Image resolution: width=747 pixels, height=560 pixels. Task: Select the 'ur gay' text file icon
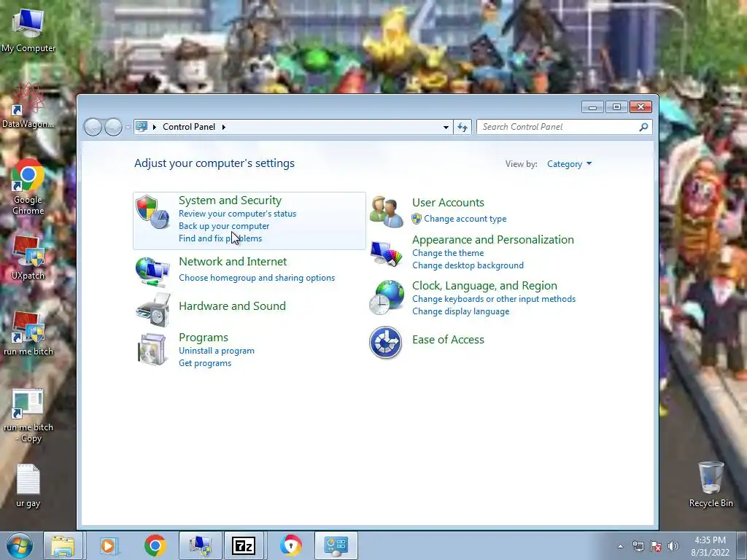[x=28, y=486]
